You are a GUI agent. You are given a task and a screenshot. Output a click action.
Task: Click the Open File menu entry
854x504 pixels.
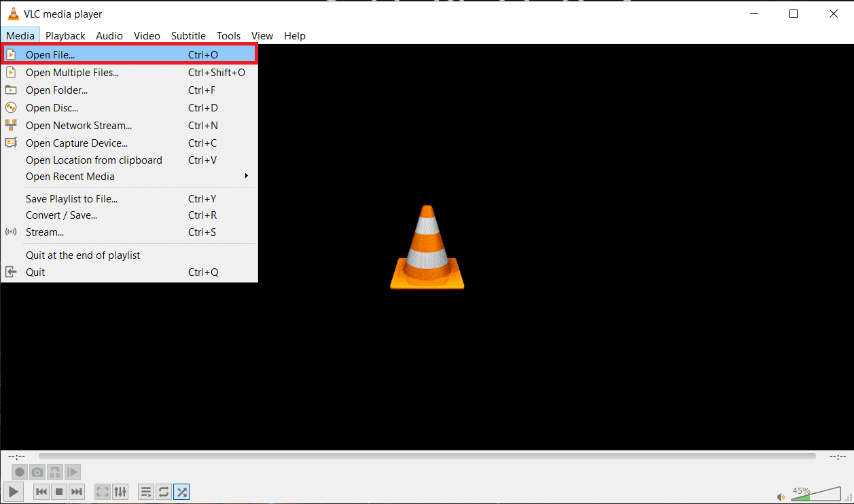point(129,55)
